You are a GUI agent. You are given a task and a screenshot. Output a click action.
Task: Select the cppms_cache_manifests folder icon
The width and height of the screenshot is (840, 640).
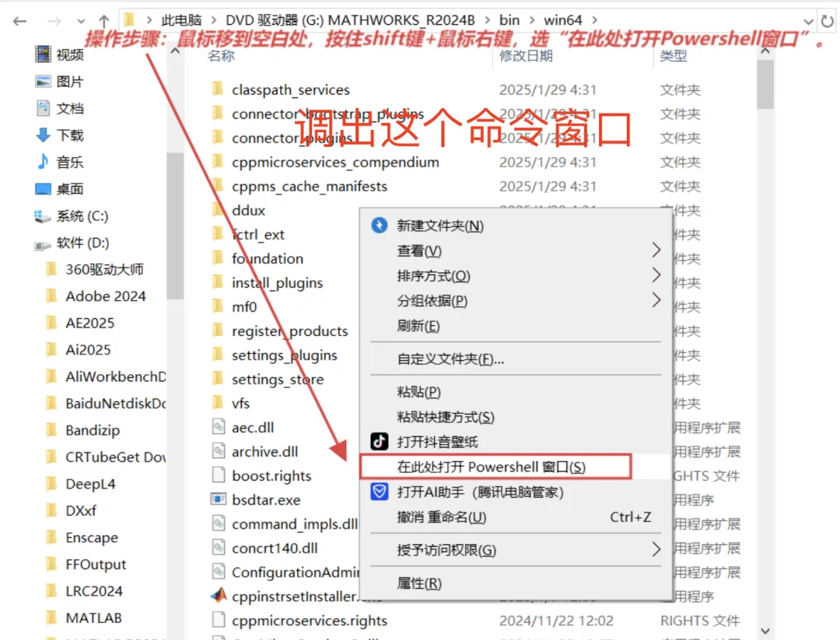click(x=218, y=185)
